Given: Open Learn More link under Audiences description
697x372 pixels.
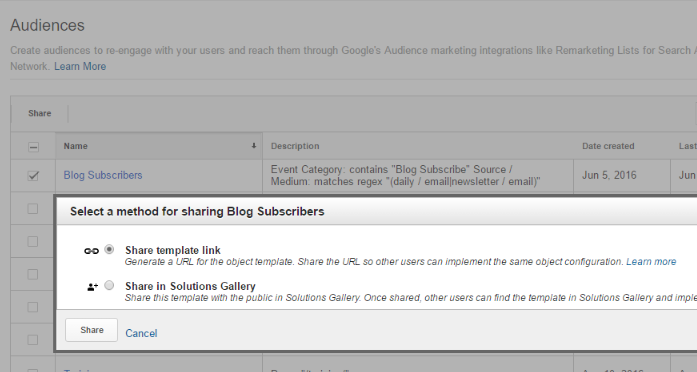Looking at the screenshot, I should 80,67.
